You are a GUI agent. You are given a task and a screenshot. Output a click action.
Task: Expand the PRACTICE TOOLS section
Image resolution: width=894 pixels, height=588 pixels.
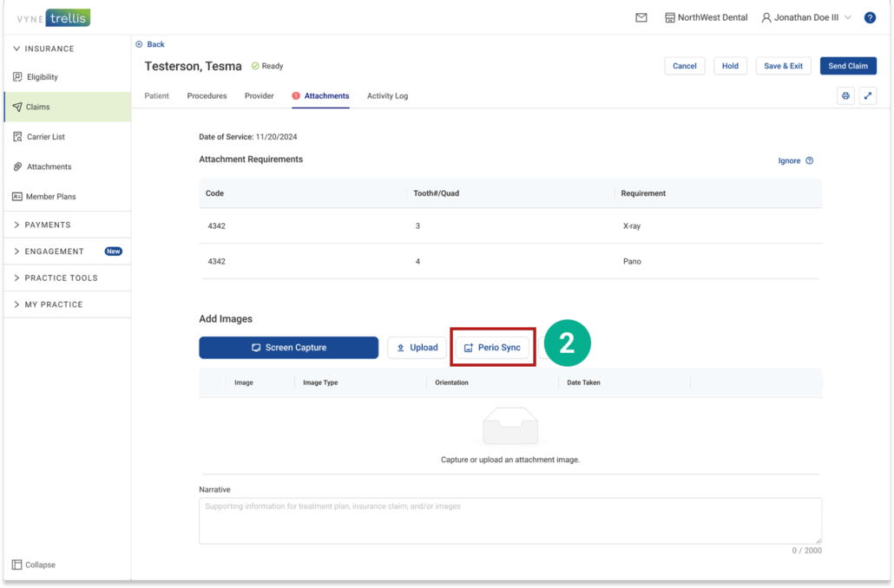(61, 278)
